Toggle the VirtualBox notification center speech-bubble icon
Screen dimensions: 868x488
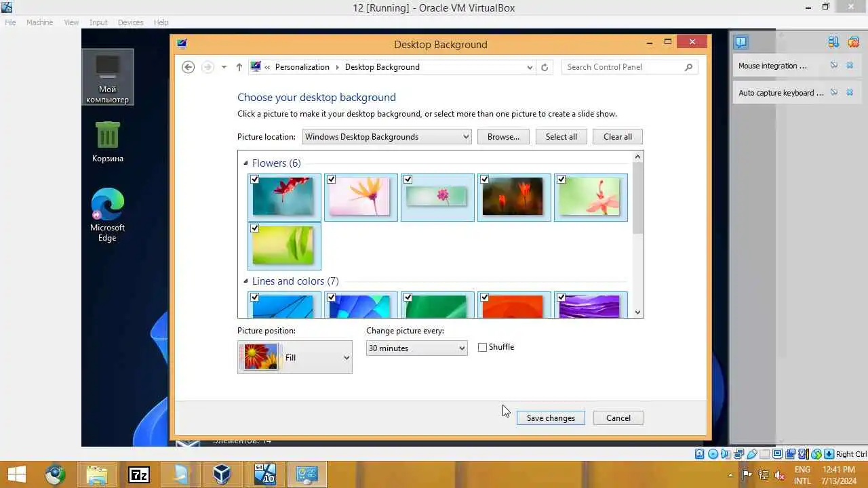(x=741, y=42)
